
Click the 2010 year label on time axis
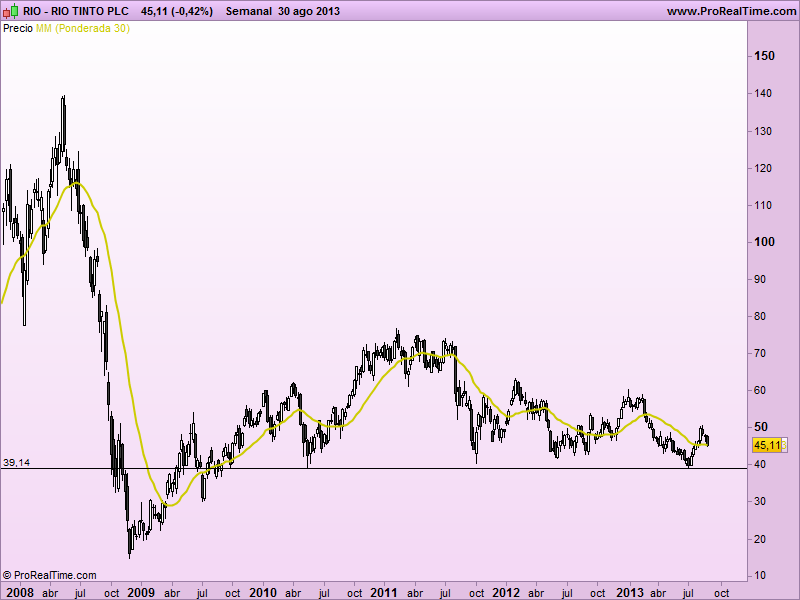(x=263, y=592)
